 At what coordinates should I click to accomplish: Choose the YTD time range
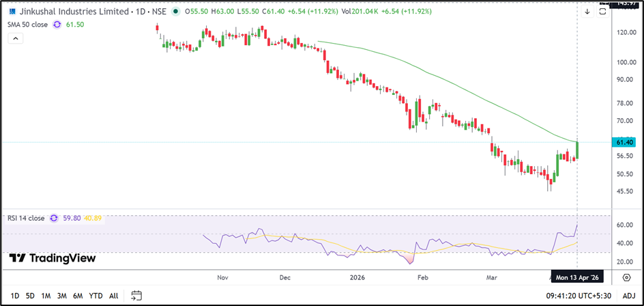click(x=96, y=296)
